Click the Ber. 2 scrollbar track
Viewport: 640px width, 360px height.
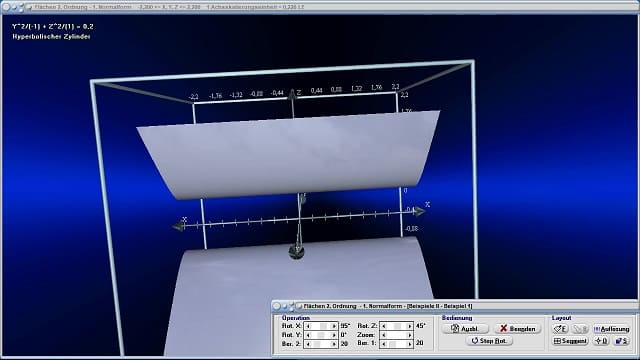321,344
